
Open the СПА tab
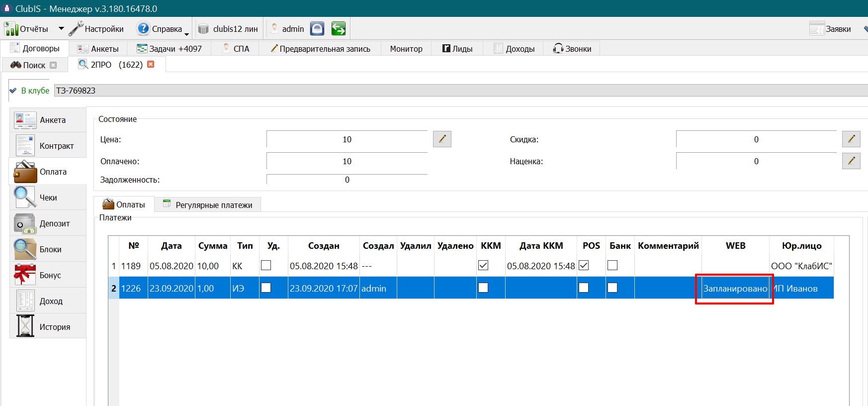(x=235, y=49)
